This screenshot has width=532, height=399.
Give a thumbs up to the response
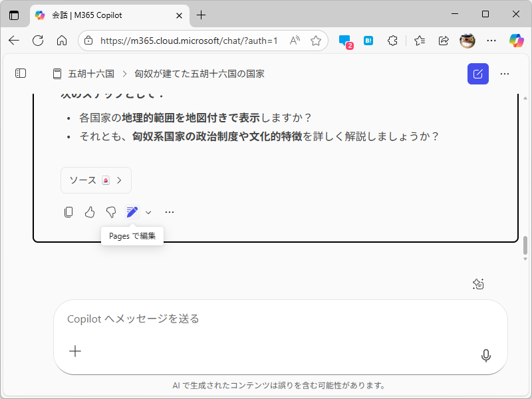click(x=90, y=211)
